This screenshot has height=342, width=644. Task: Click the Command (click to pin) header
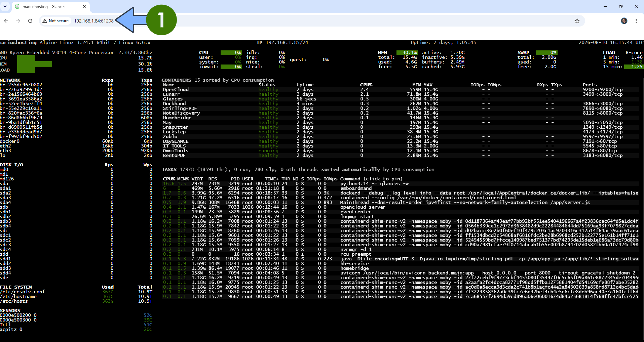(371, 179)
